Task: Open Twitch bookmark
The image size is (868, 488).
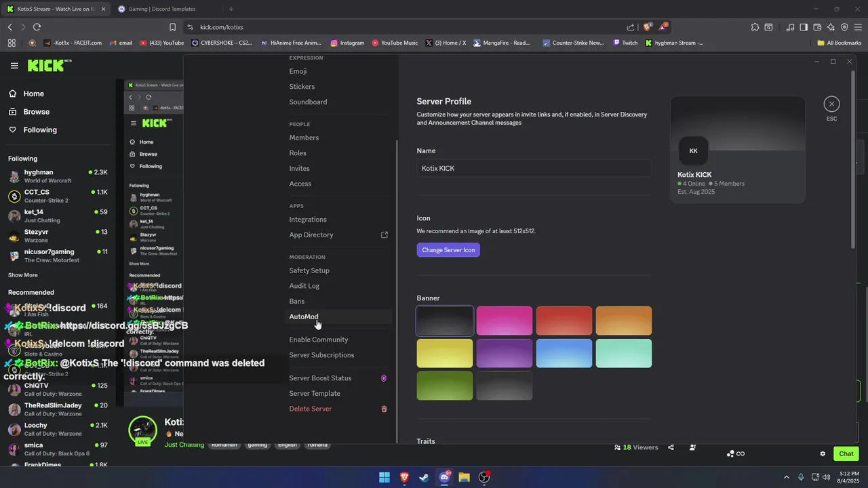Action: click(625, 43)
